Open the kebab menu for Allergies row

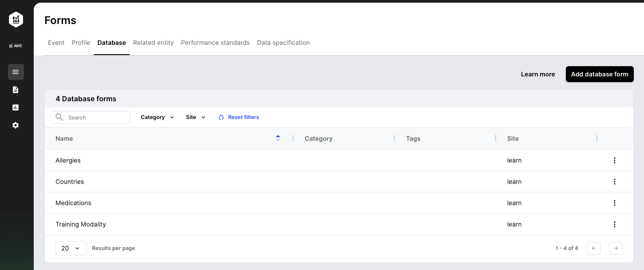point(615,160)
